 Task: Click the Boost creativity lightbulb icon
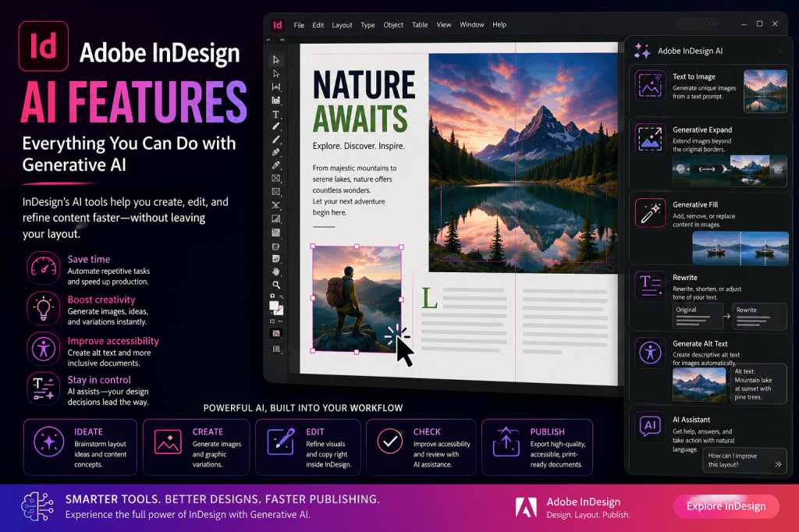click(x=44, y=308)
